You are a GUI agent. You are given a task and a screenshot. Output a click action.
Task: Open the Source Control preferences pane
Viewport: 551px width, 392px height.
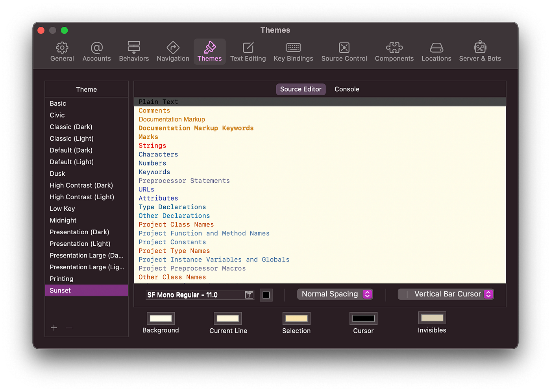344,52
